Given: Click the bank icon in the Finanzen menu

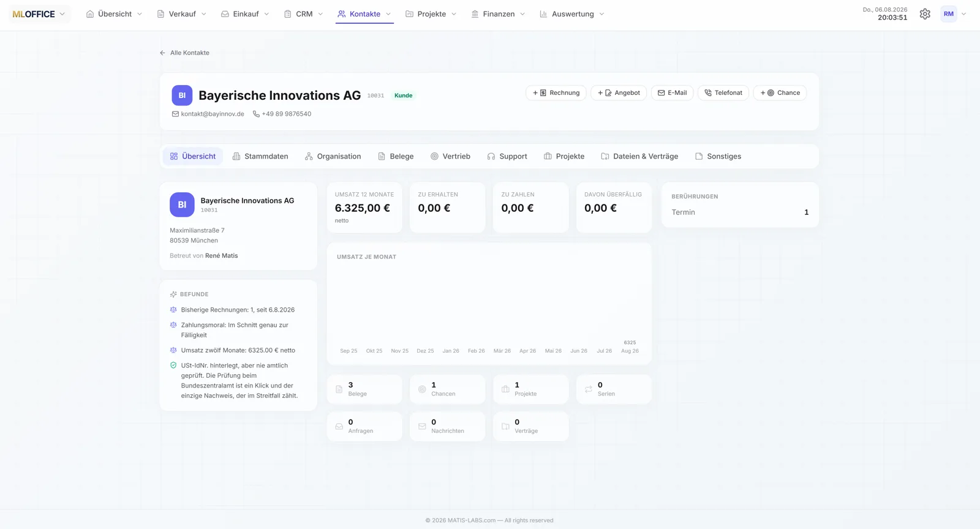Looking at the screenshot, I should [x=475, y=14].
